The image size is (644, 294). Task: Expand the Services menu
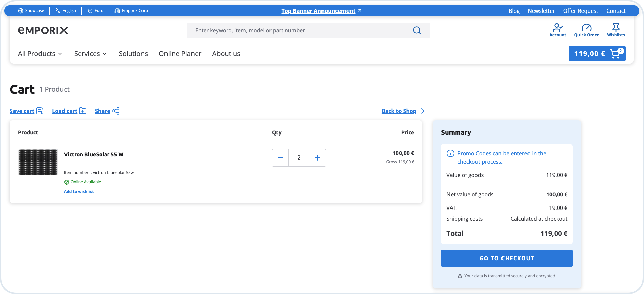tap(91, 54)
